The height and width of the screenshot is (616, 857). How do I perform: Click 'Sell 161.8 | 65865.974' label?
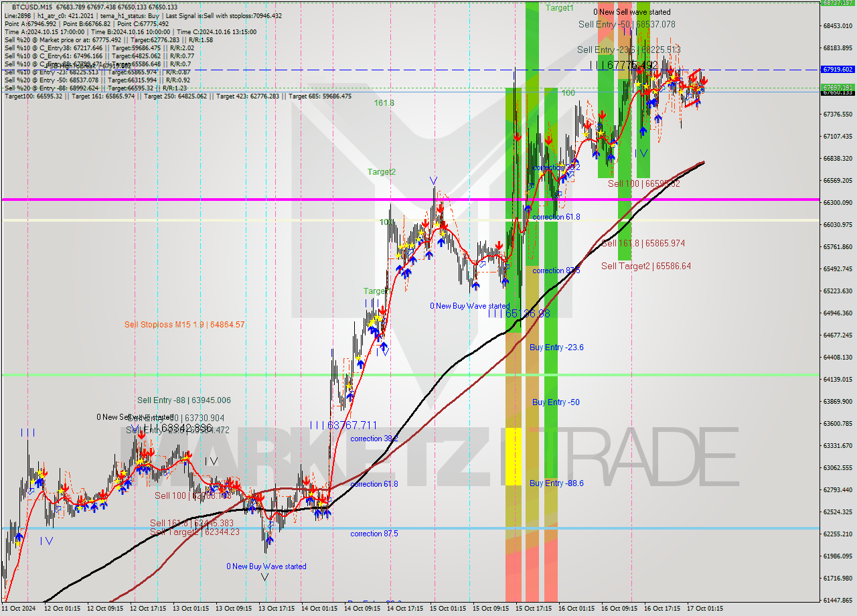[x=643, y=244]
